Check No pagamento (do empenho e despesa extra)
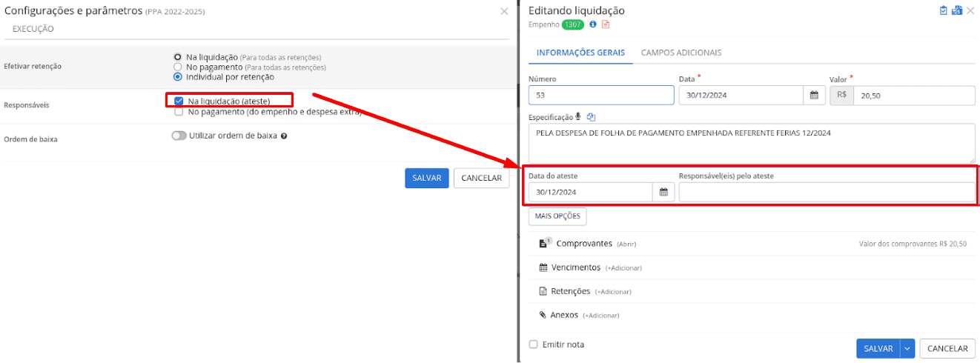 point(179,112)
